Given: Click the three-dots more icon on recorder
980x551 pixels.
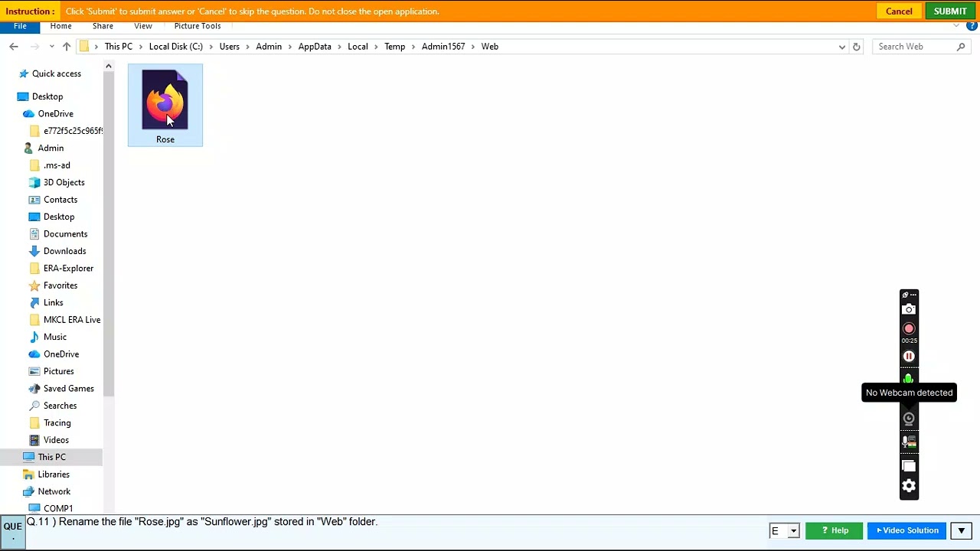Looking at the screenshot, I should (x=913, y=295).
